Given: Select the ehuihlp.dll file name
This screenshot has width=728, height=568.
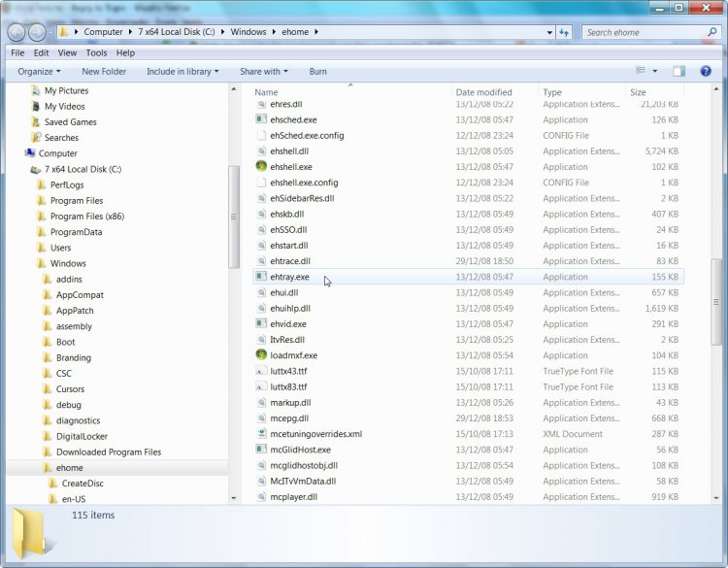Looking at the screenshot, I should click(290, 309).
